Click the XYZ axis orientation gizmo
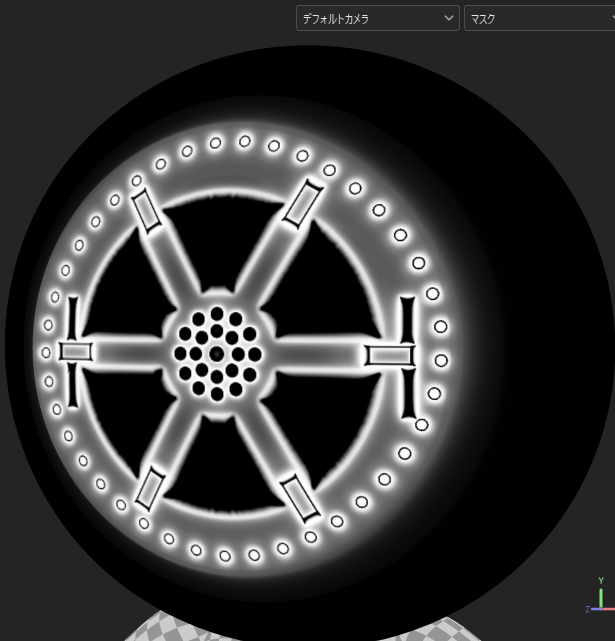Image resolution: width=615 pixels, height=641 pixels. pos(600,596)
